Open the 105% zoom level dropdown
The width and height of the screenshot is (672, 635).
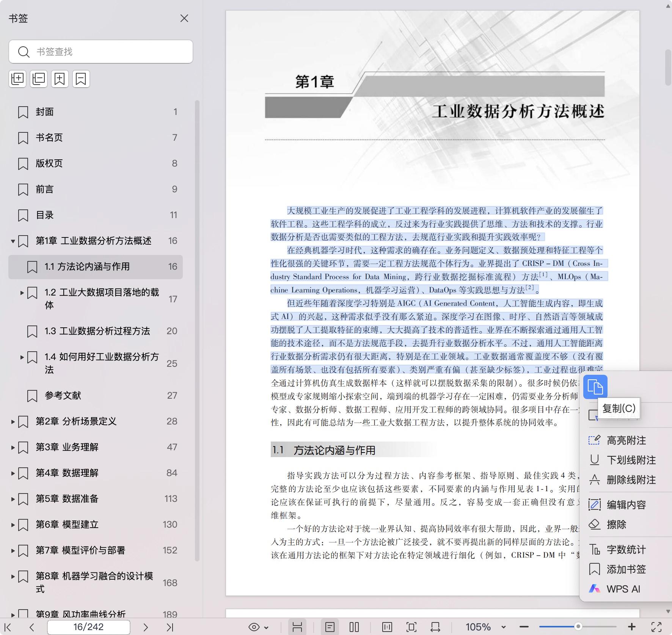[x=504, y=627]
